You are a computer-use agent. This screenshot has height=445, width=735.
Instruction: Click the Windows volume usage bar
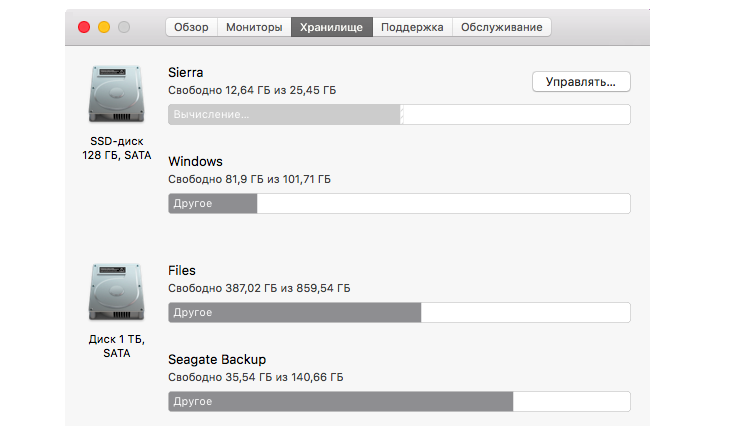pyautogui.click(x=399, y=203)
